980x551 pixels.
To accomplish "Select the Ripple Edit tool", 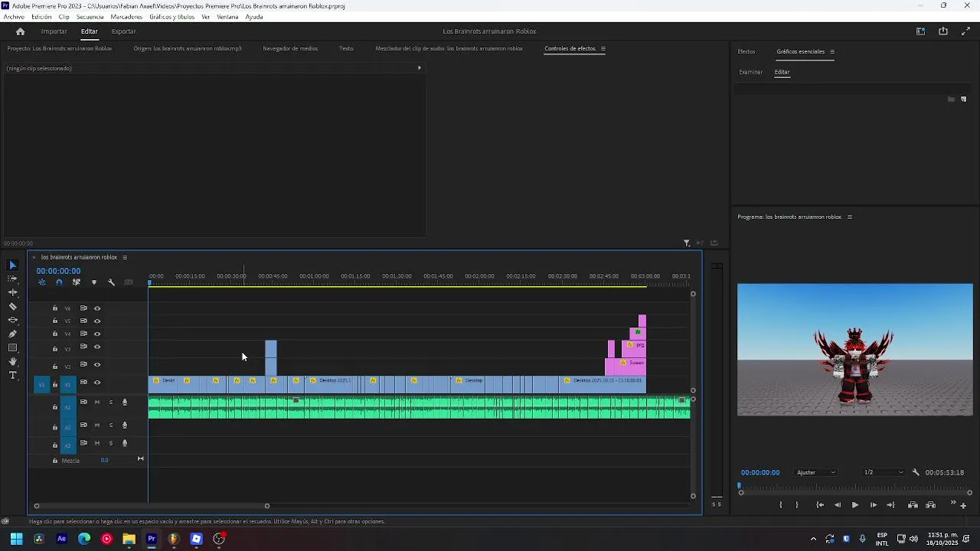I will coord(12,292).
